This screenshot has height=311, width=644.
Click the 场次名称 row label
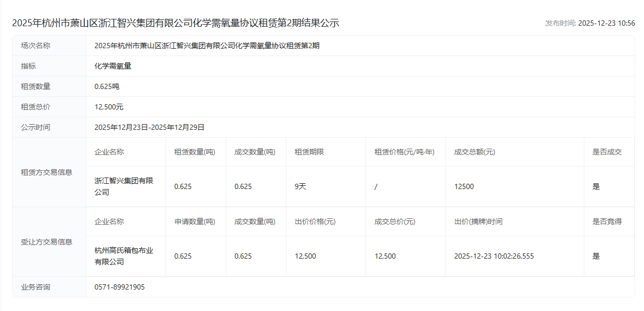pos(36,46)
